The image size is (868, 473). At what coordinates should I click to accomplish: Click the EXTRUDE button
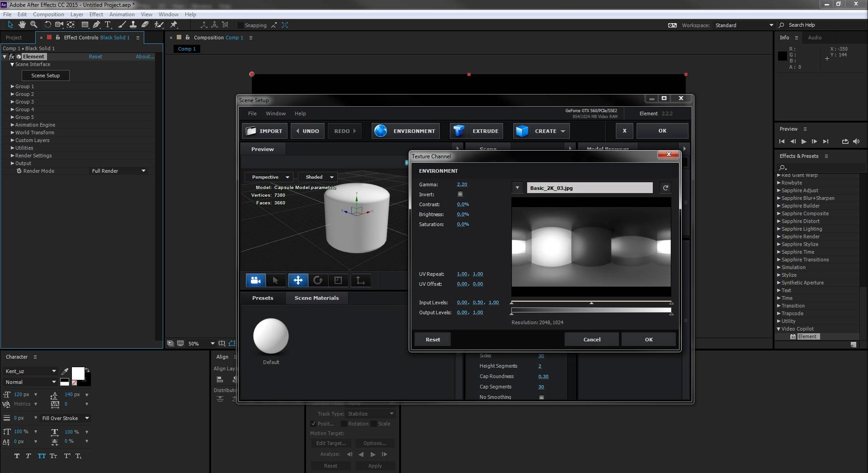476,131
